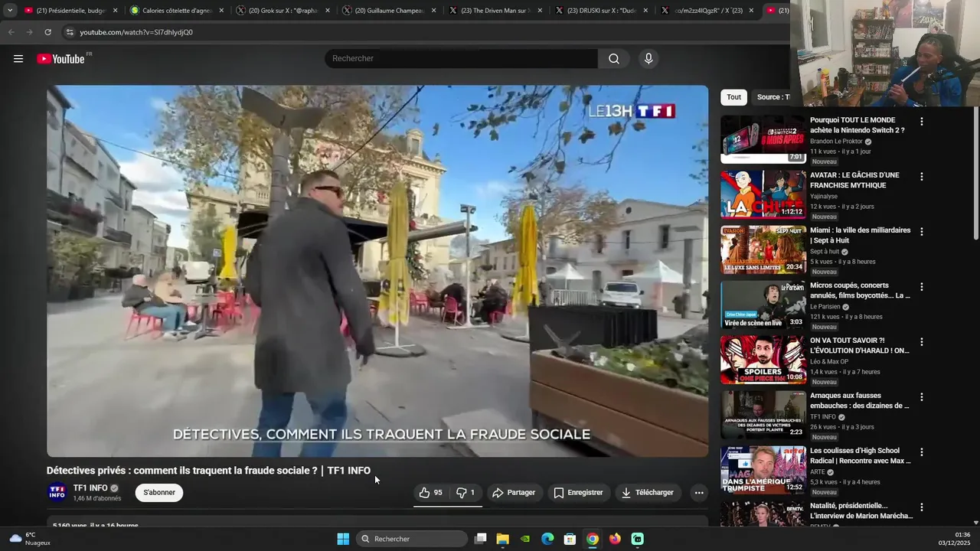Open the TF1 INFO channel avatar
Viewport: 980px width, 551px height.
[57, 493]
